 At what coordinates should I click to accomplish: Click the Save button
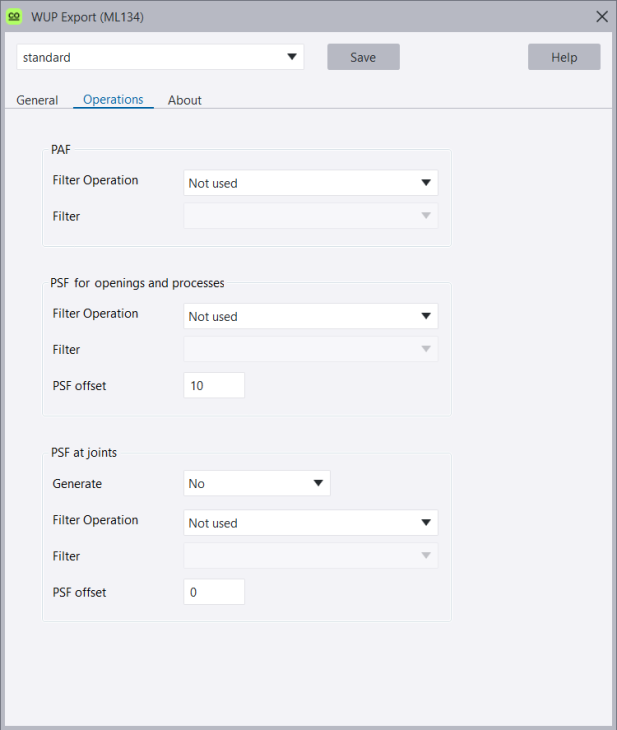(363, 57)
